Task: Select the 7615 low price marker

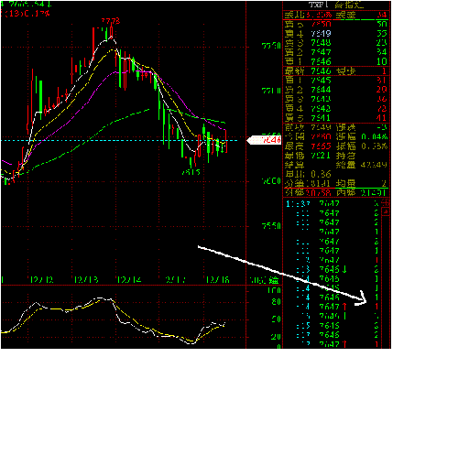Action: (191, 172)
